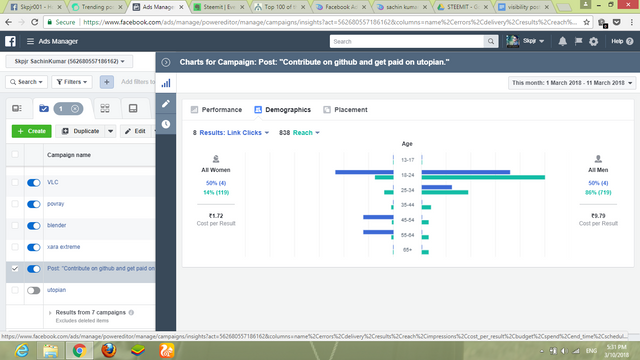Open the Results: Link Clicks dropdown

point(234,133)
